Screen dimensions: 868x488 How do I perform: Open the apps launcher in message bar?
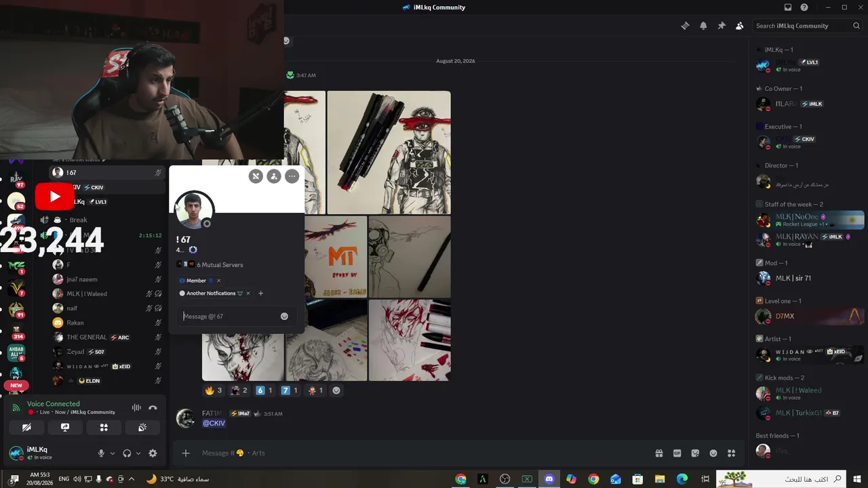(x=732, y=453)
